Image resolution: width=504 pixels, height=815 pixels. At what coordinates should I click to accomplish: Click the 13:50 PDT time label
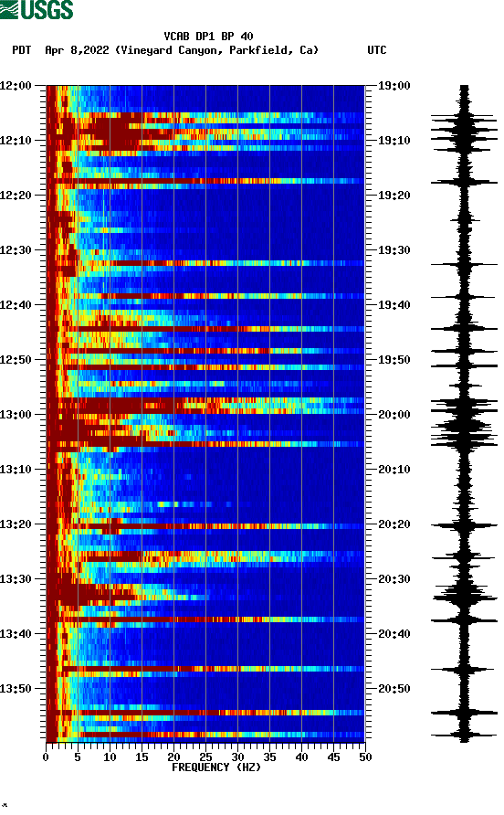(x=16, y=689)
